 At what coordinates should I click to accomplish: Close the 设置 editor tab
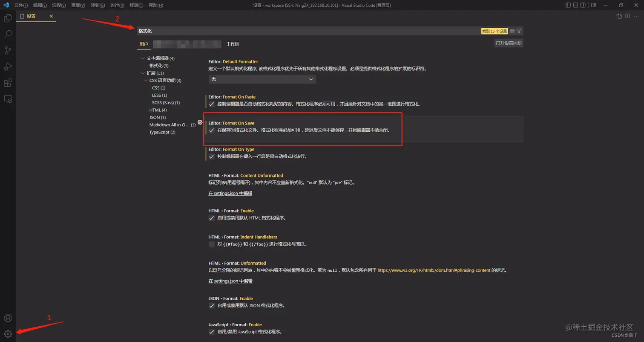pyautogui.click(x=52, y=16)
